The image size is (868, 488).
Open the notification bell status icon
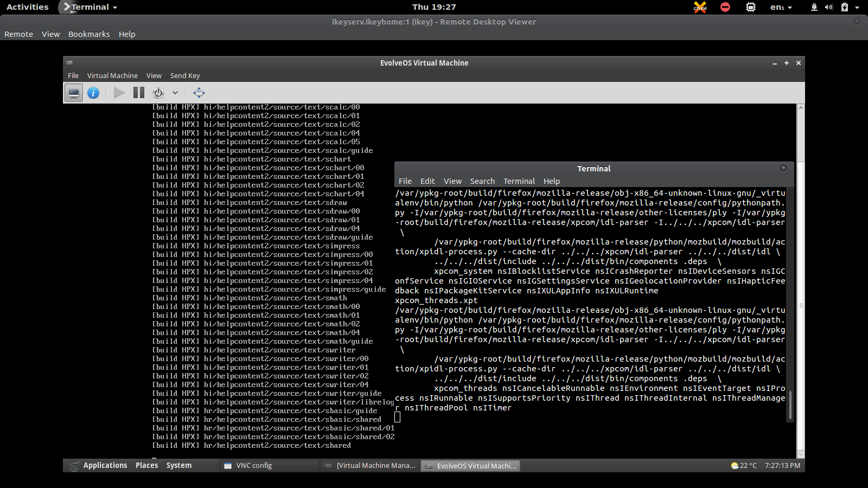(814, 7)
